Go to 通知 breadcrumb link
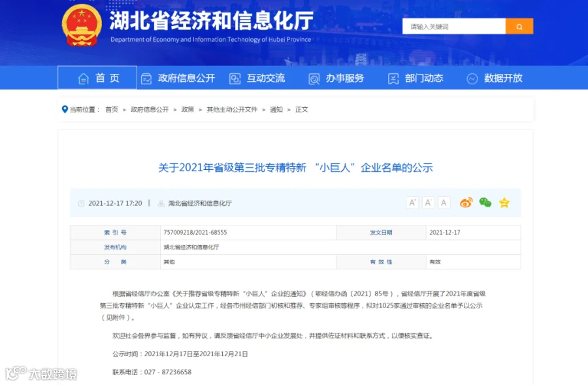 pos(276,110)
